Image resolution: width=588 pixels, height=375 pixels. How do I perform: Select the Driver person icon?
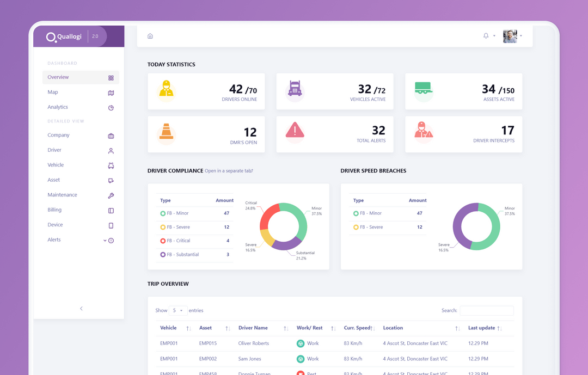click(111, 150)
